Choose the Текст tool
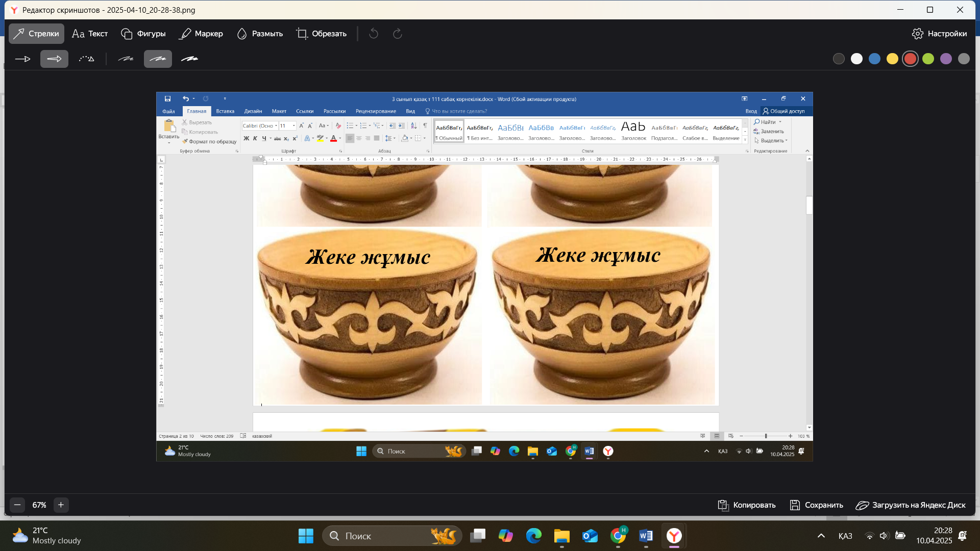 (x=90, y=34)
